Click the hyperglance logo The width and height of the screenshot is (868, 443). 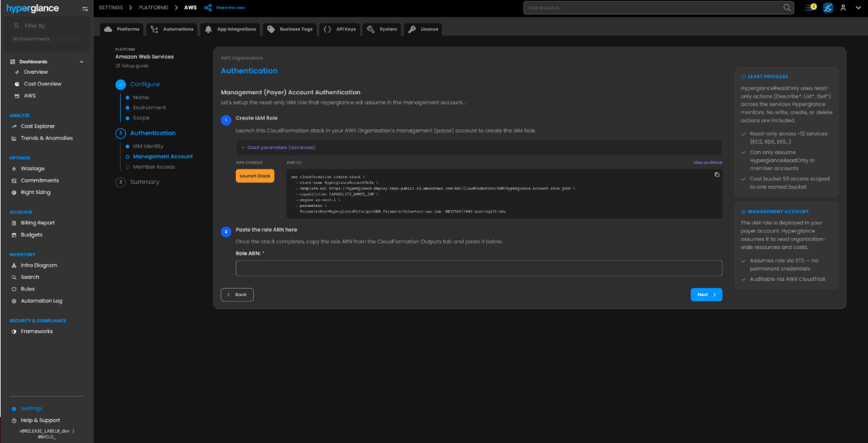click(x=33, y=8)
